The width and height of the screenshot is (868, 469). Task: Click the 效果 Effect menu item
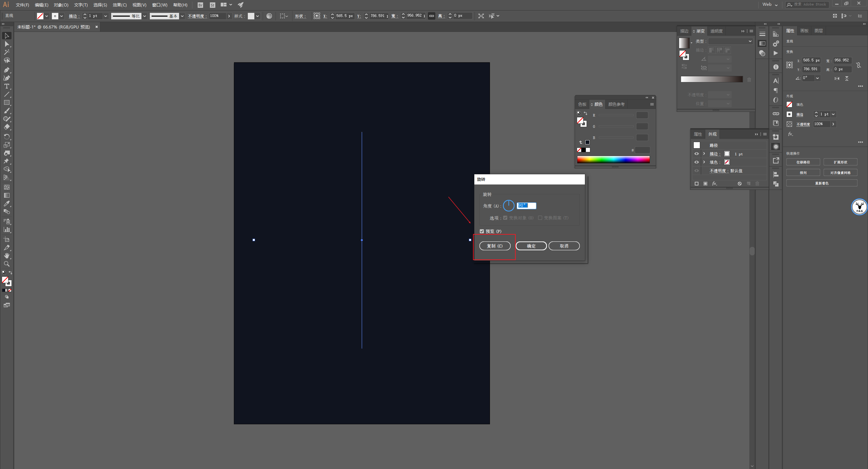118,4
